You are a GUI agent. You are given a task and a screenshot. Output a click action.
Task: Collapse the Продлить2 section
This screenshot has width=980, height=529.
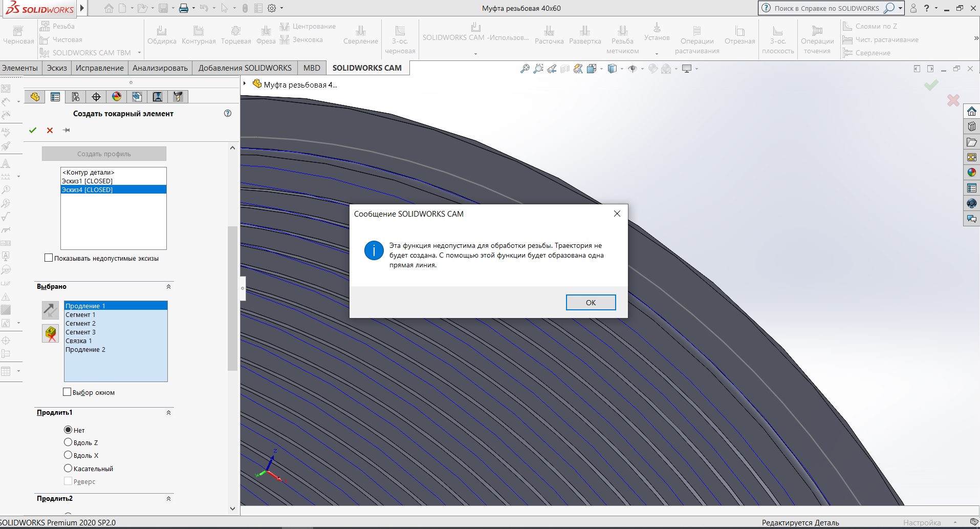(168, 499)
